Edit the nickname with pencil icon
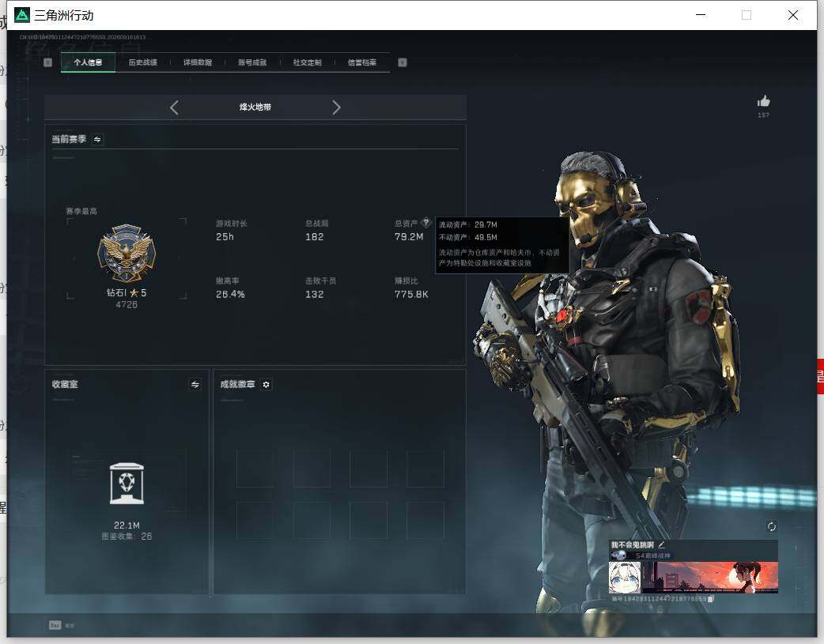The height and width of the screenshot is (644, 824). (662, 544)
